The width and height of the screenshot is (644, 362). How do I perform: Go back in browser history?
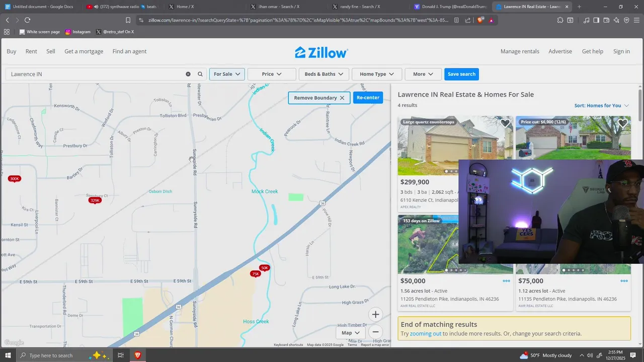7,20
